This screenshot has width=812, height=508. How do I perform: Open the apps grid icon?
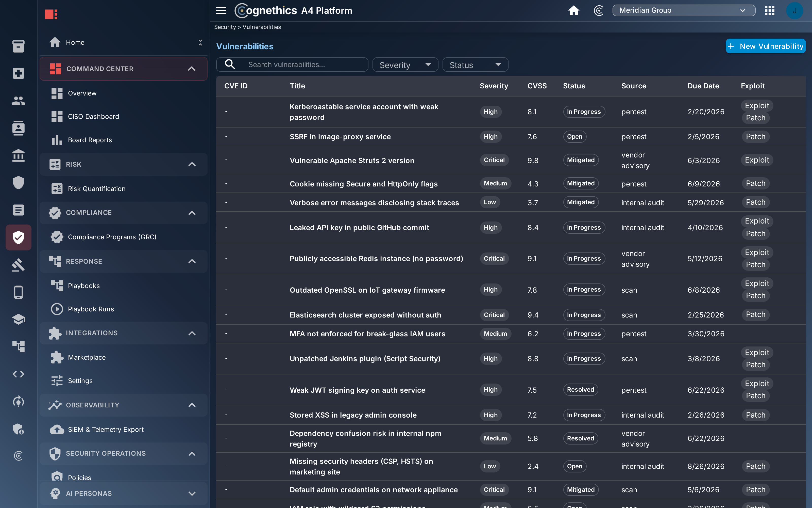pos(770,10)
